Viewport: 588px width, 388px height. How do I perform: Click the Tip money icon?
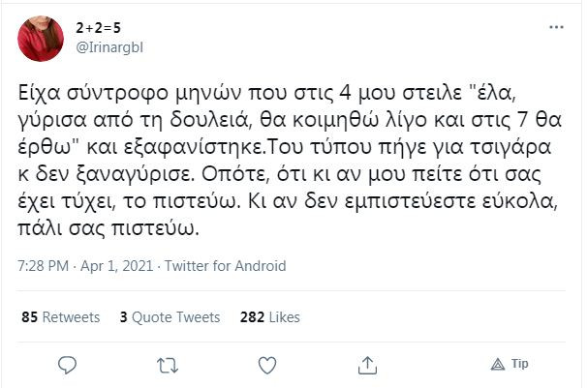click(x=498, y=365)
